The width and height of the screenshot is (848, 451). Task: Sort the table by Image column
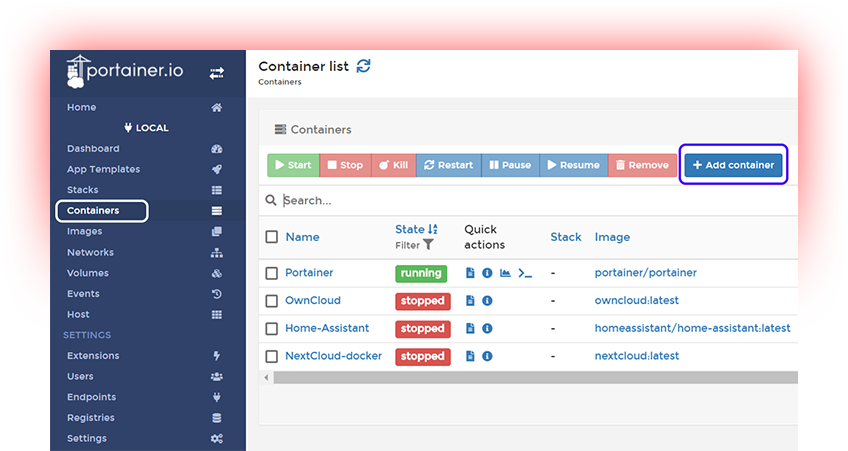[612, 237]
